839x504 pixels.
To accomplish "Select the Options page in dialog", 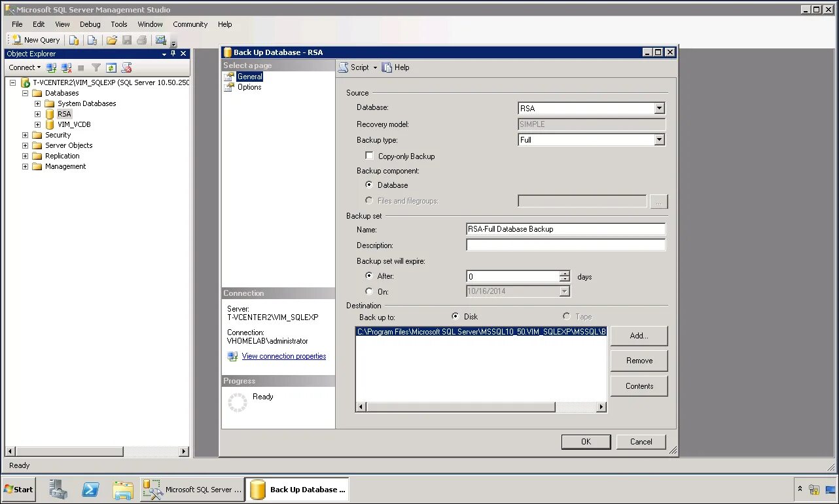I will [249, 87].
